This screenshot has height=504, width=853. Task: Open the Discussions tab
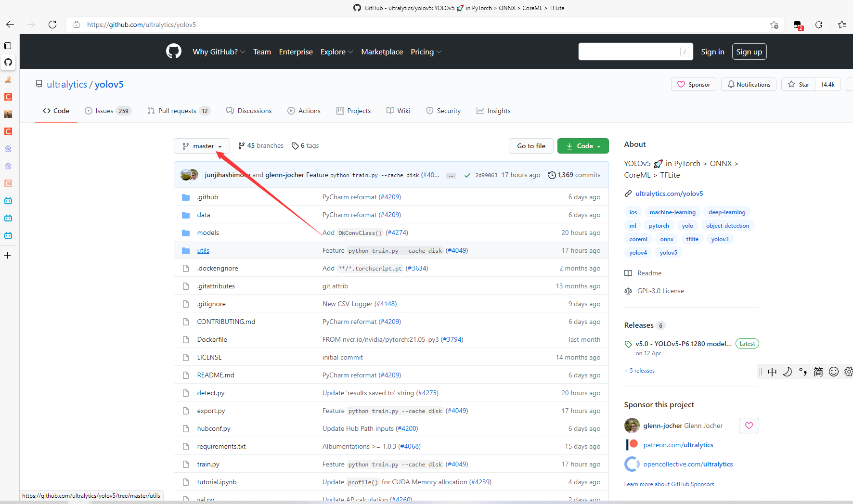tap(249, 111)
